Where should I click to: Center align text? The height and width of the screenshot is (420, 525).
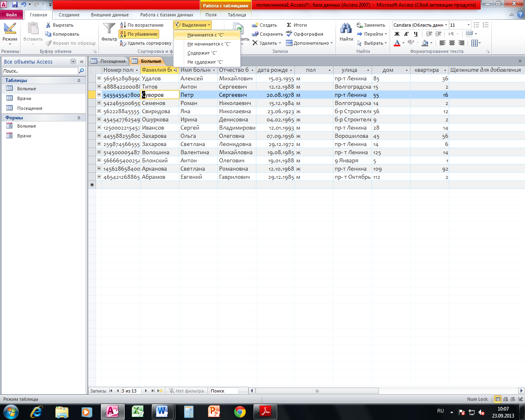[452, 43]
